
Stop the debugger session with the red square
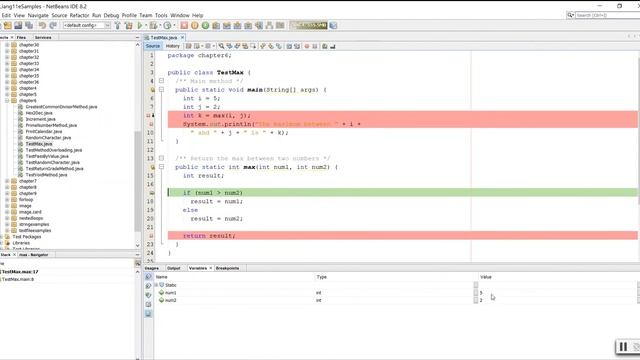[x=184, y=25]
